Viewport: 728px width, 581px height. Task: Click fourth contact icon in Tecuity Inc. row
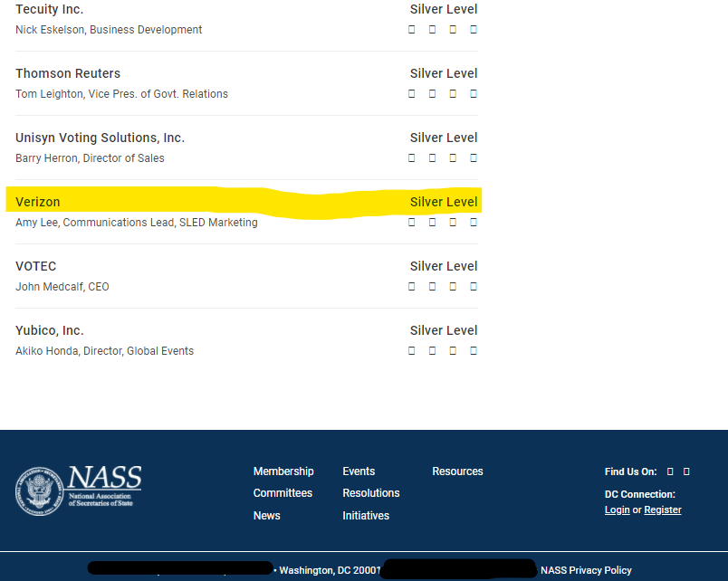point(473,30)
